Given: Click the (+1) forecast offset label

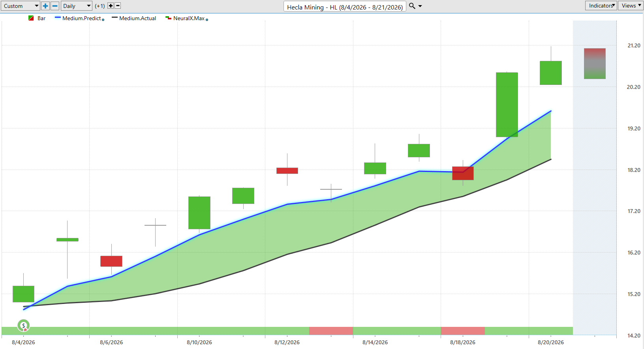Looking at the screenshot, I should pyautogui.click(x=100, y=6).
